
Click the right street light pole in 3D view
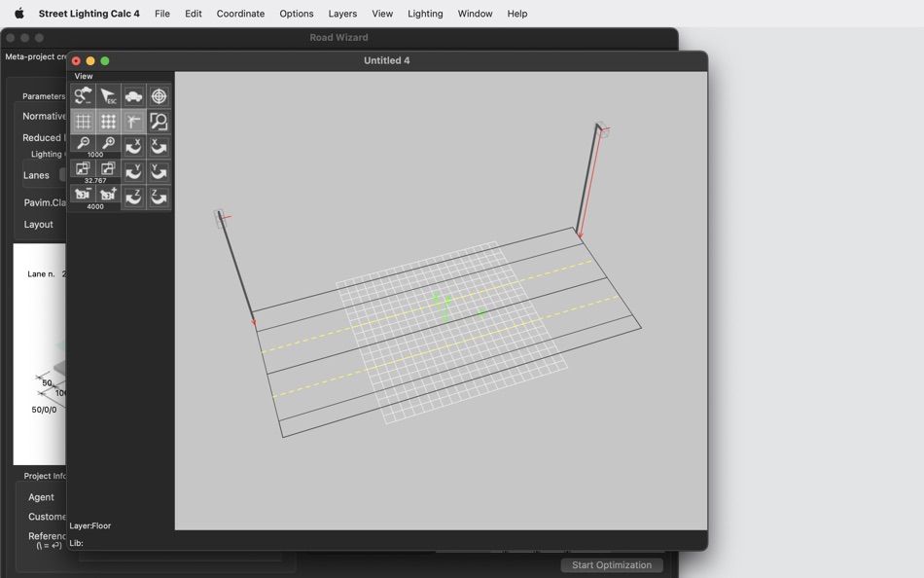(x=586, y=178)
